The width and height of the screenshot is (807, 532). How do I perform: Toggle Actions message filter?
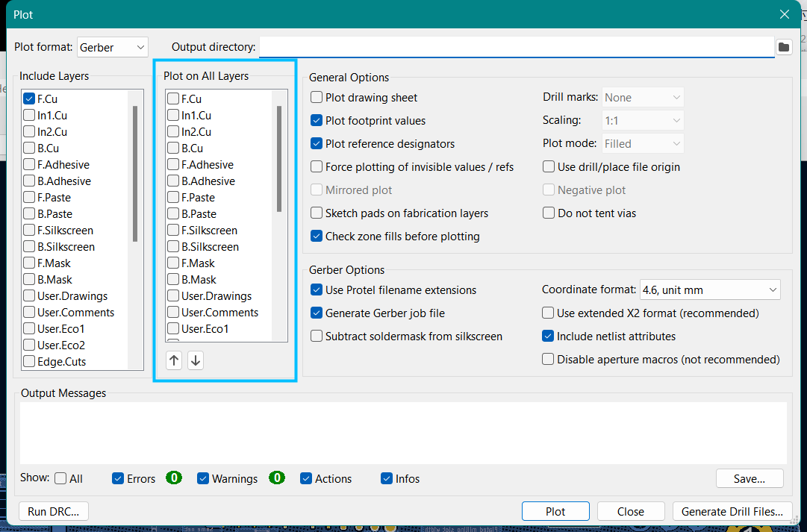point(306,478)
